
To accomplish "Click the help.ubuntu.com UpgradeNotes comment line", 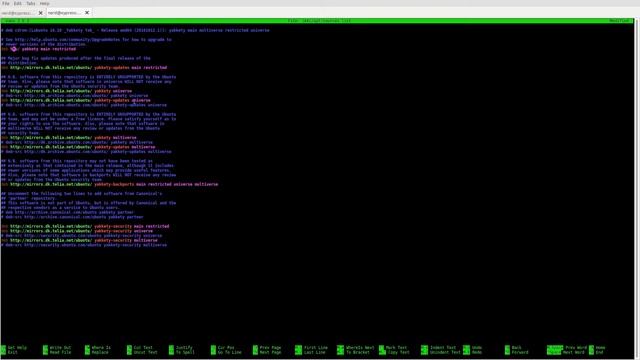I will point(86,40).
